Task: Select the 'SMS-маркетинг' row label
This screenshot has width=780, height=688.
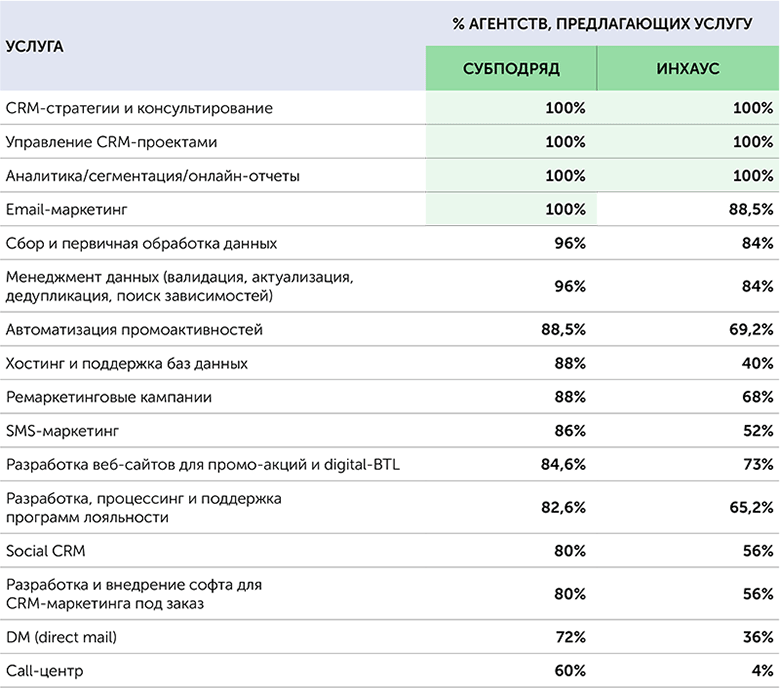Action: 62,431
